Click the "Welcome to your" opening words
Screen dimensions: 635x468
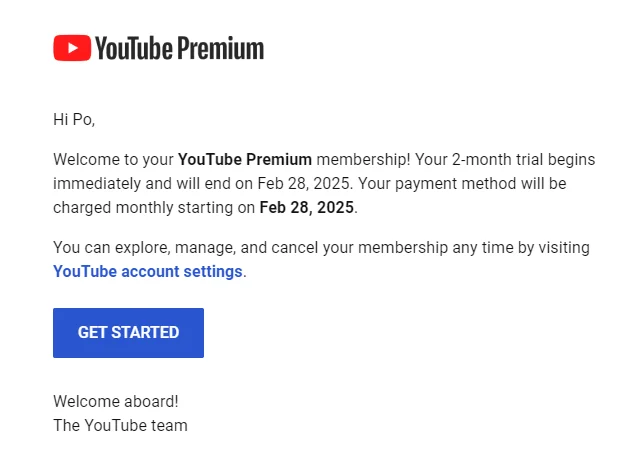113,160
